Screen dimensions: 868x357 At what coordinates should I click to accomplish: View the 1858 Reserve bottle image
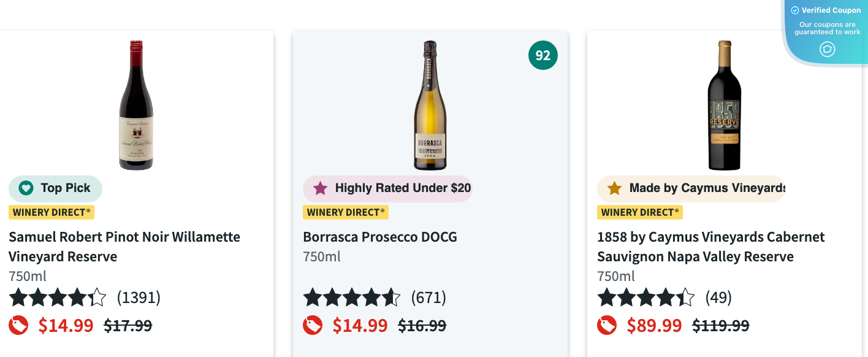pyautogui.click(x=725, y=106)
